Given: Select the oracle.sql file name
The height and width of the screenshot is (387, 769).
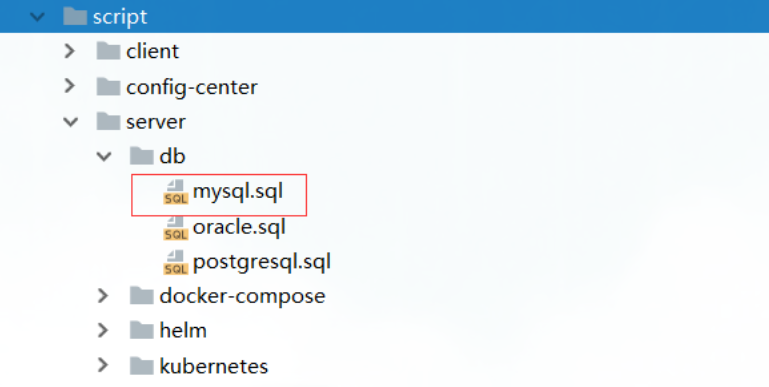Looking at the screenshot, I should (x=239, y=227).
